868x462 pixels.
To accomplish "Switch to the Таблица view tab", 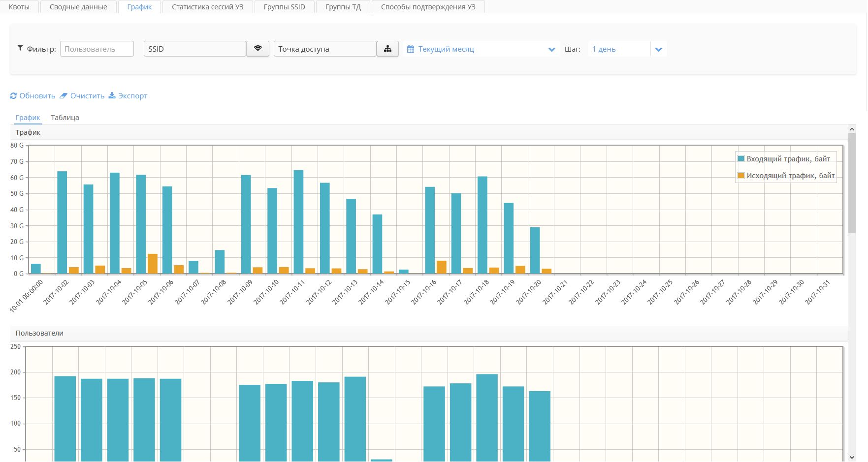I will pos(65,118).
